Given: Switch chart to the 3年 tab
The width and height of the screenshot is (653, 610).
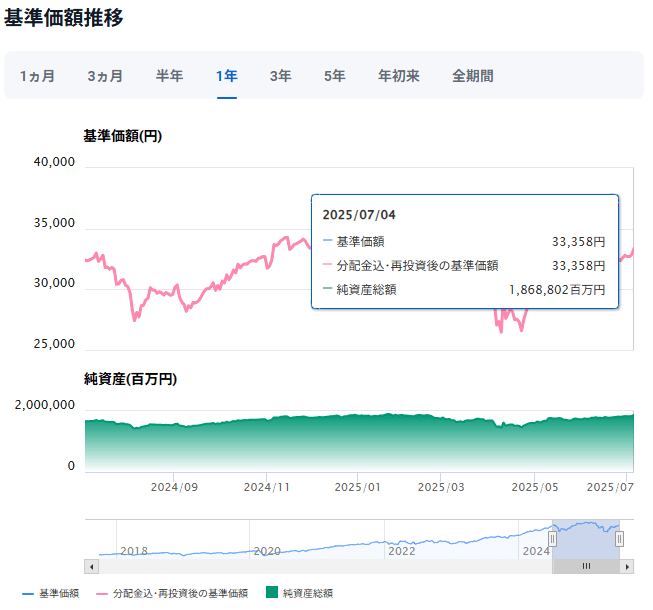Looking at the screenshot, I should (x=281, y=76).
